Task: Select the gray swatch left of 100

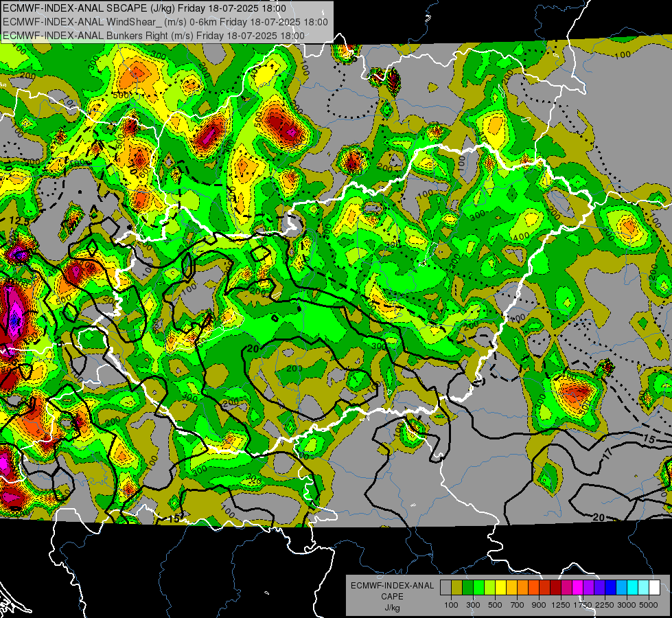Action: click(x=445, y=588)
